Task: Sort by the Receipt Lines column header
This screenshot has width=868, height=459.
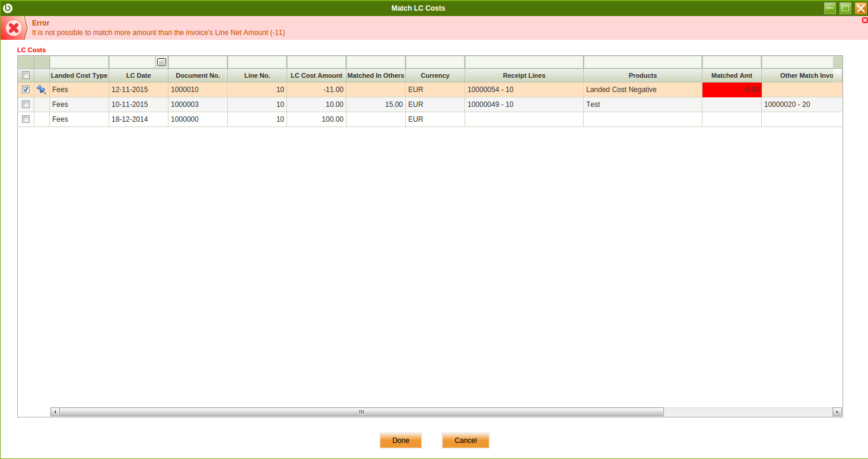Action: 524,75
